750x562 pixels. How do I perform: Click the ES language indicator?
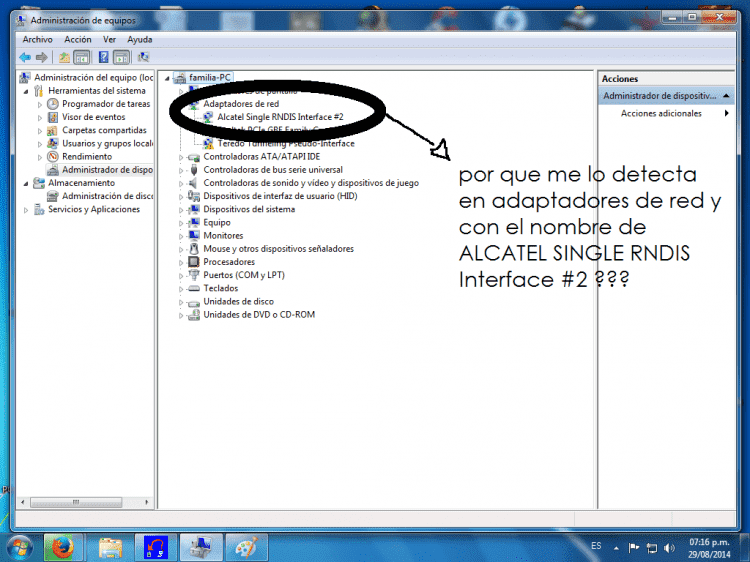[x=596, y=546]
